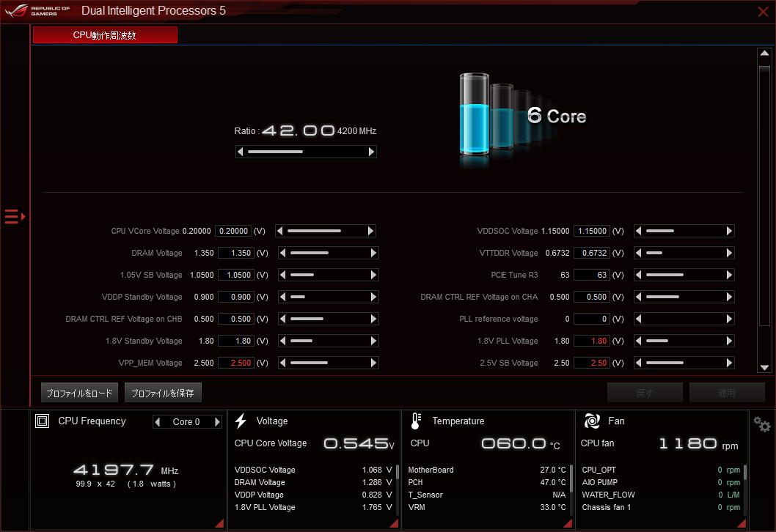Viewport: 776px width, 532px height.
Task: Increase 1.8V PLL Voltage right arrow
Action: click(729, 341)
